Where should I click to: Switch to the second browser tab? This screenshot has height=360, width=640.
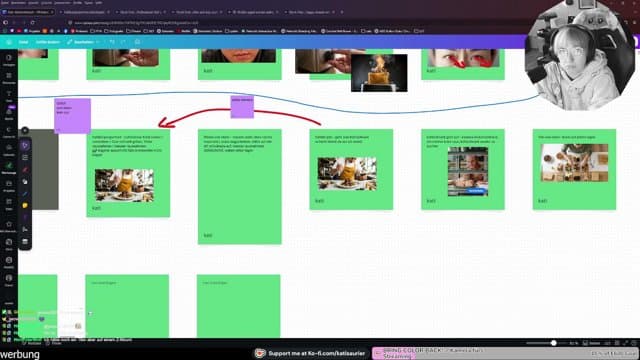83,12
